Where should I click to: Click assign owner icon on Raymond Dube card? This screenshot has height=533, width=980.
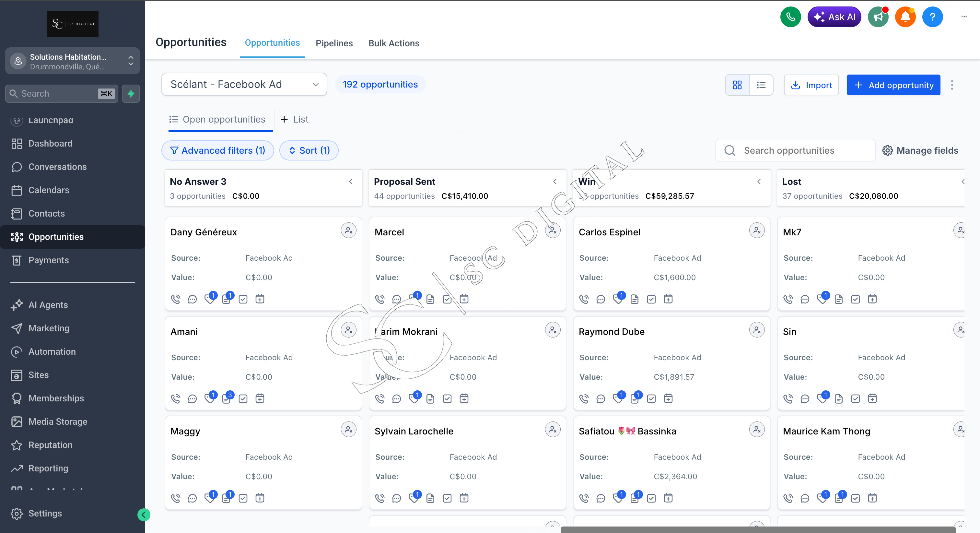757,330
